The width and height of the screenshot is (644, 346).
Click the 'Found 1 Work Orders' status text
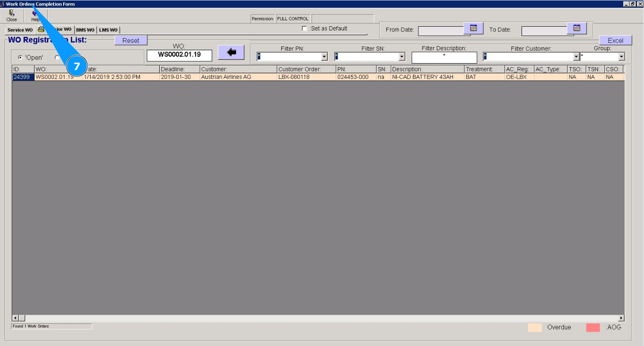pos(31,326)
